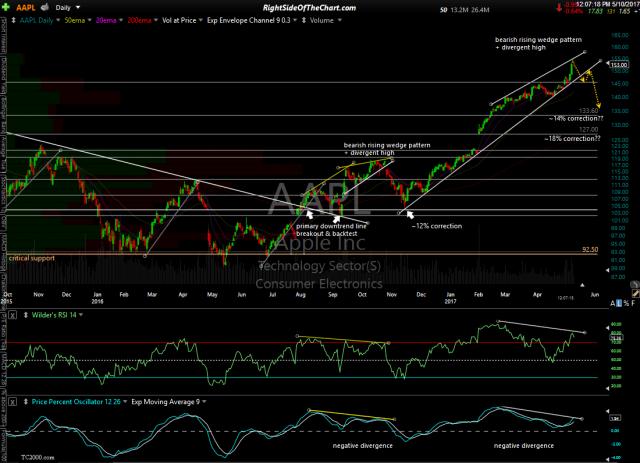Click the RSI upper scale arrow near 90.00
640x463 pixels.
tap(607, 327)
